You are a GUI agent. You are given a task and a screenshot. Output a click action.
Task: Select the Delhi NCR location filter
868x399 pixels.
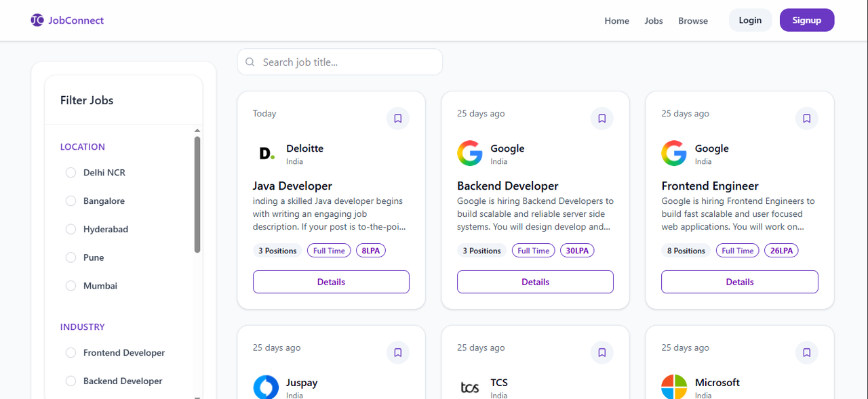71,173
